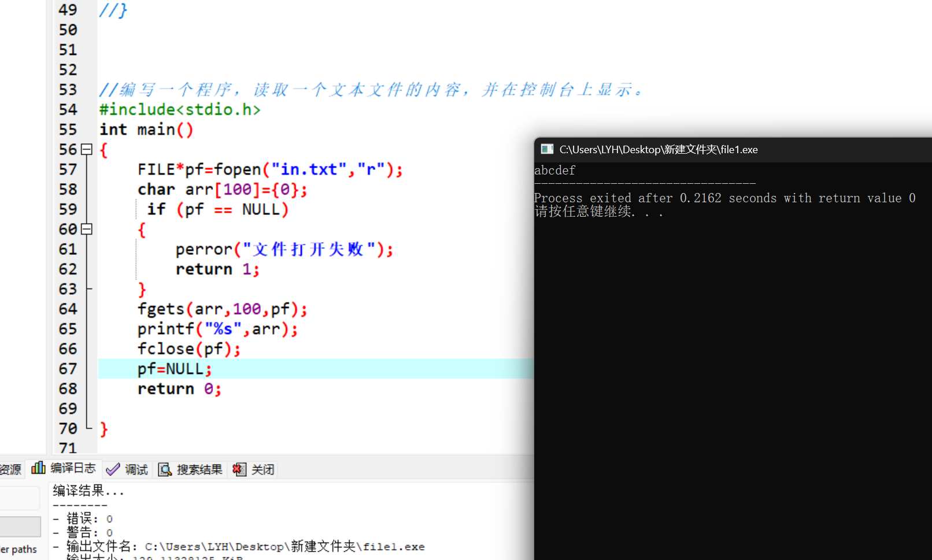The width and height of the screenshot is (932, 560).
Task: Click the 'if (pf == NULL)' line
Action: tap(217, 209)
